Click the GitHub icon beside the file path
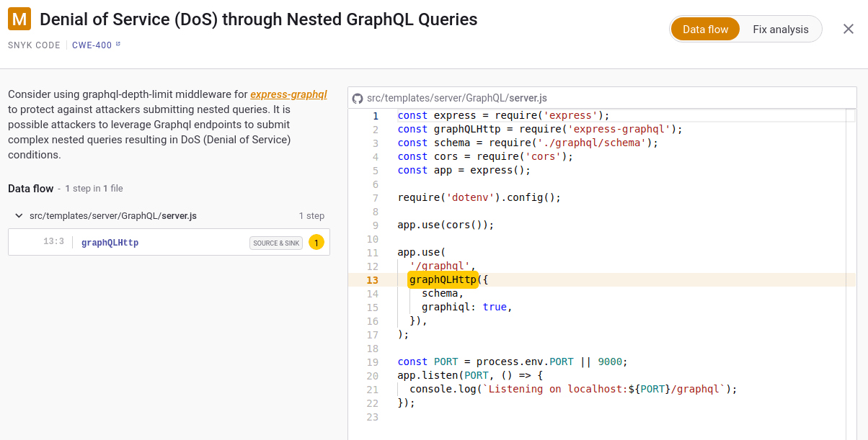The height and width of the screenshot is (440, 868). (358, 97)
